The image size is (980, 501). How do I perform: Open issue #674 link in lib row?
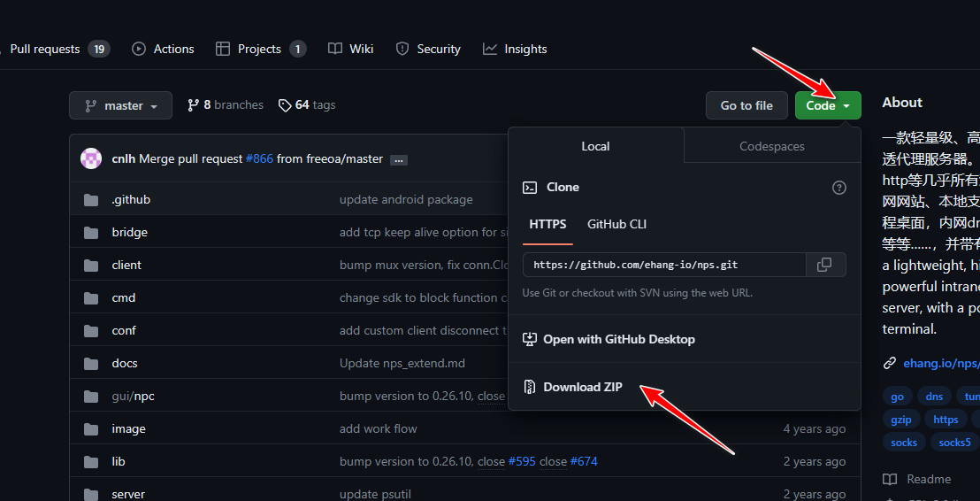[x=584, y=461]
